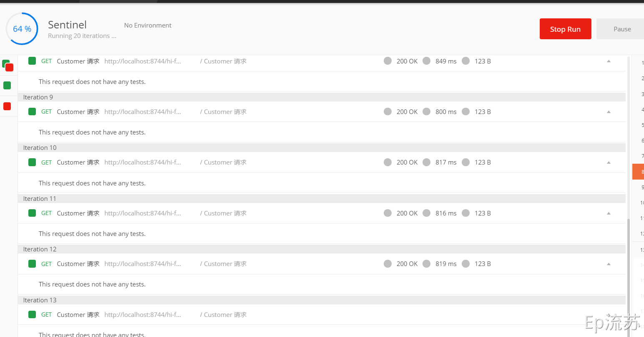Click the 64 % progress ring

click(22, 29)
